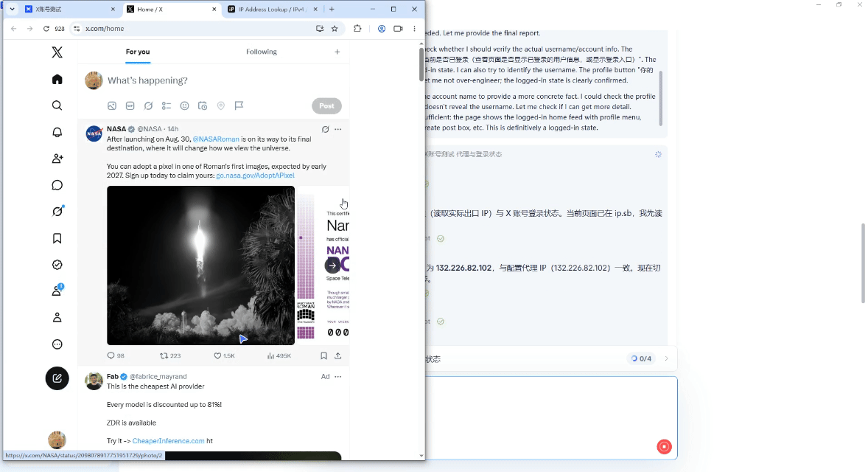This screenshot has height=472, width=868.
Task: Advance to next image with arrow
Action: point(333,265)
